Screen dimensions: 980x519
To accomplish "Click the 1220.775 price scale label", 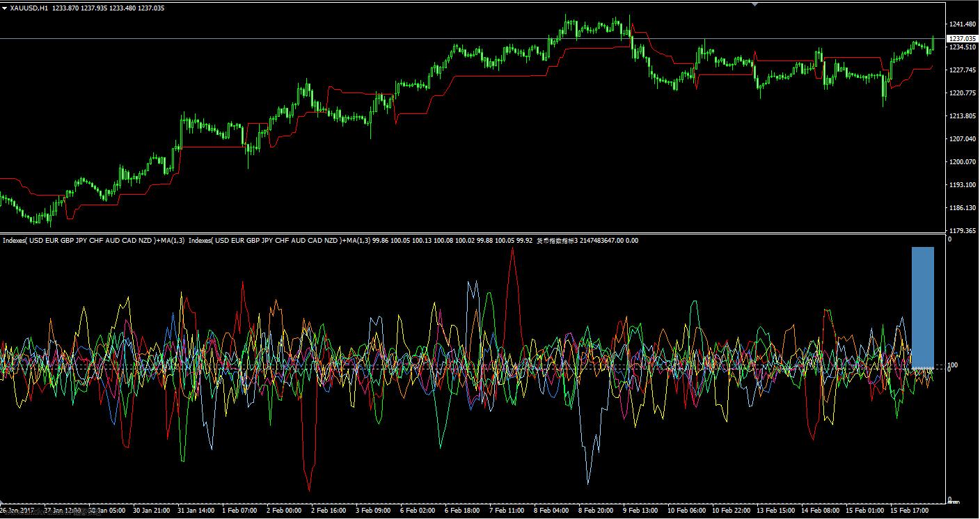I will point(962,93).
